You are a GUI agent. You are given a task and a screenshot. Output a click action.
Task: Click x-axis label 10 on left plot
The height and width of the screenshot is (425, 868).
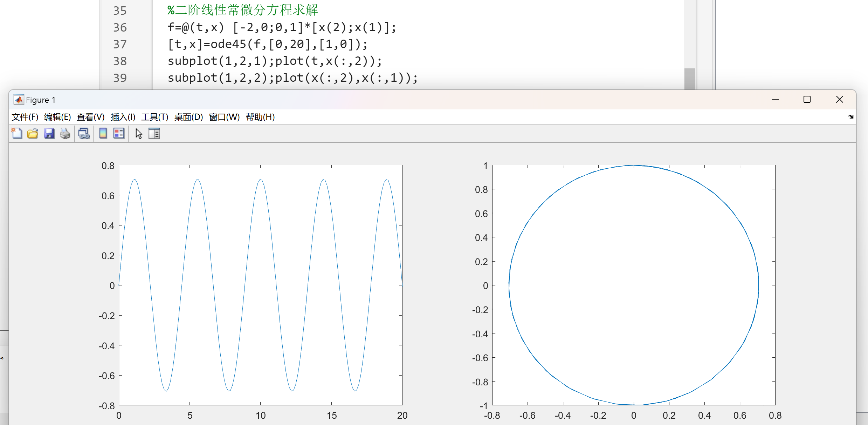pos(261,416)
